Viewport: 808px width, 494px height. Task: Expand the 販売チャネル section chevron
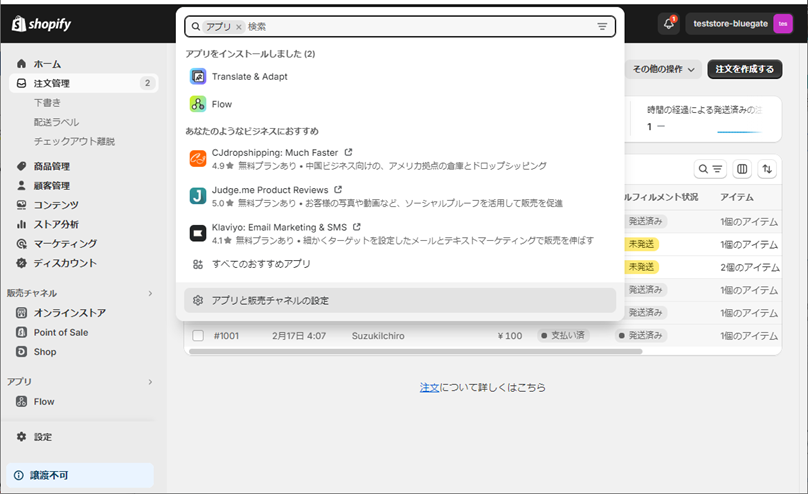[x=150, y=294]
